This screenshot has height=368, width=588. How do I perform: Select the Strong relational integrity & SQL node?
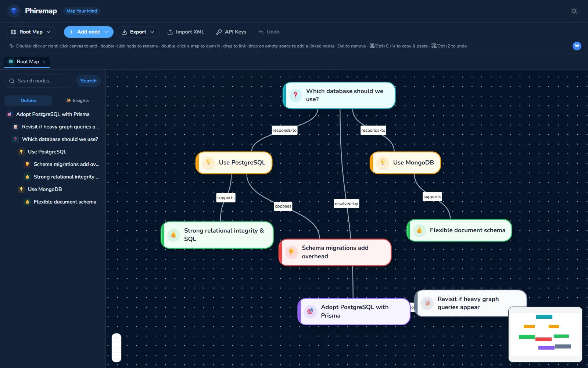point(217,235)
